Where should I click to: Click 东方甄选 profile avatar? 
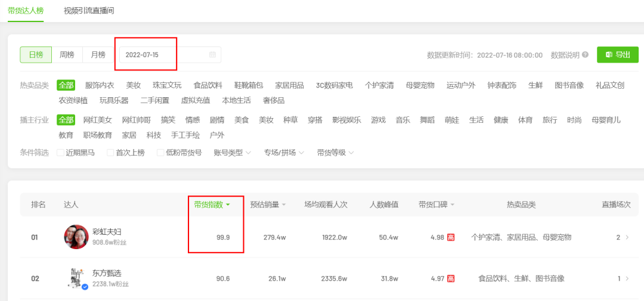[76, 278]
